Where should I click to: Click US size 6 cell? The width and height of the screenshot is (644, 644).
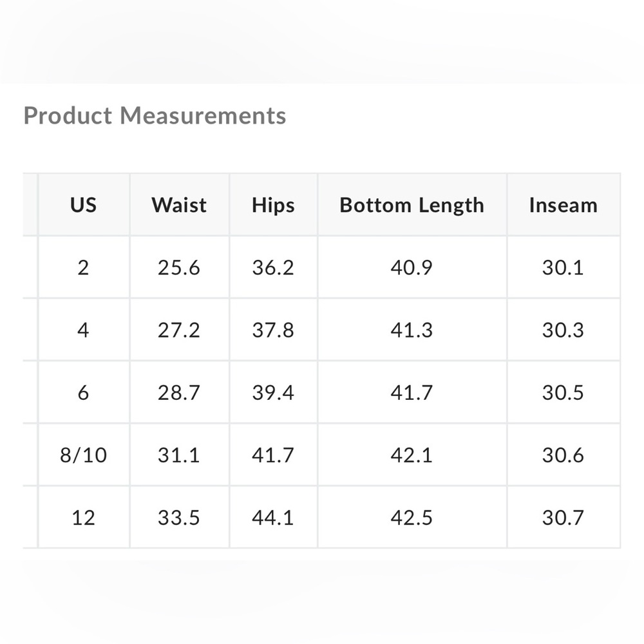(x=83, y=392)
